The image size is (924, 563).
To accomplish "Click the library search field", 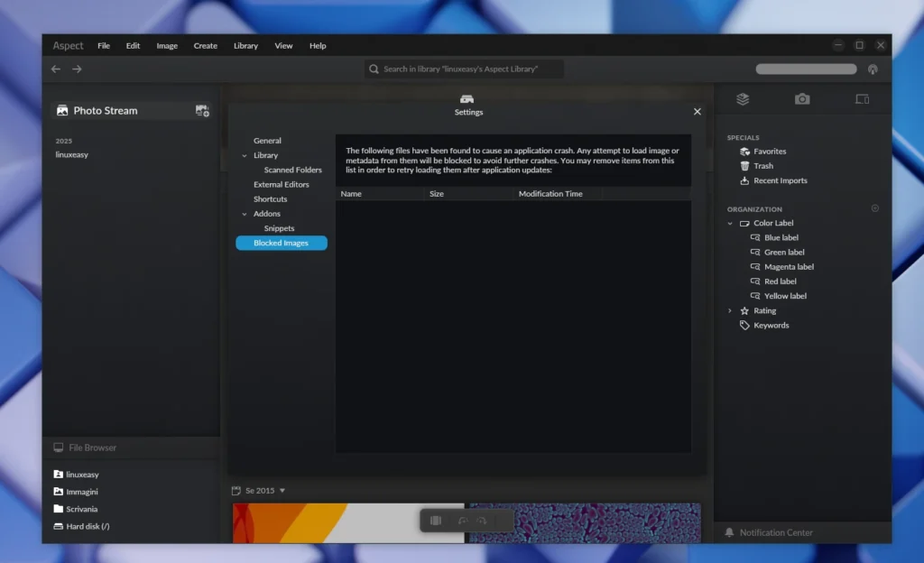I will (x=465, y=69).
